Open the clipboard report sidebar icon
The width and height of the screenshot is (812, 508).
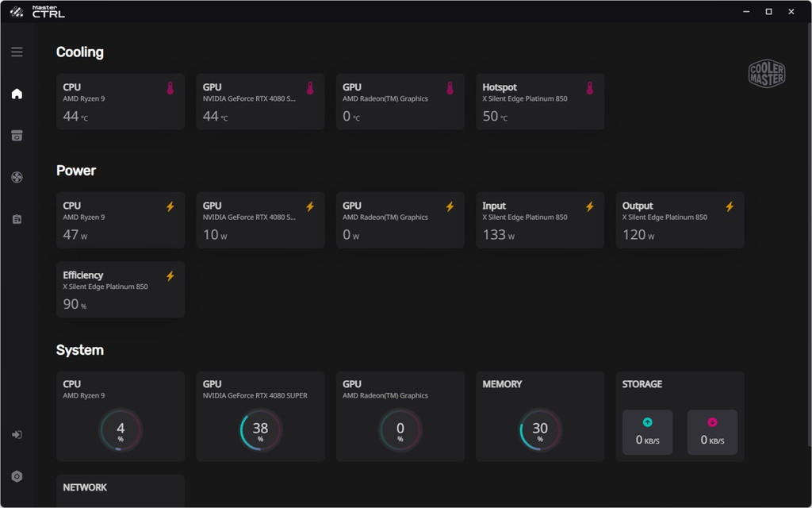pyautogui.click(x=17, y=219)
